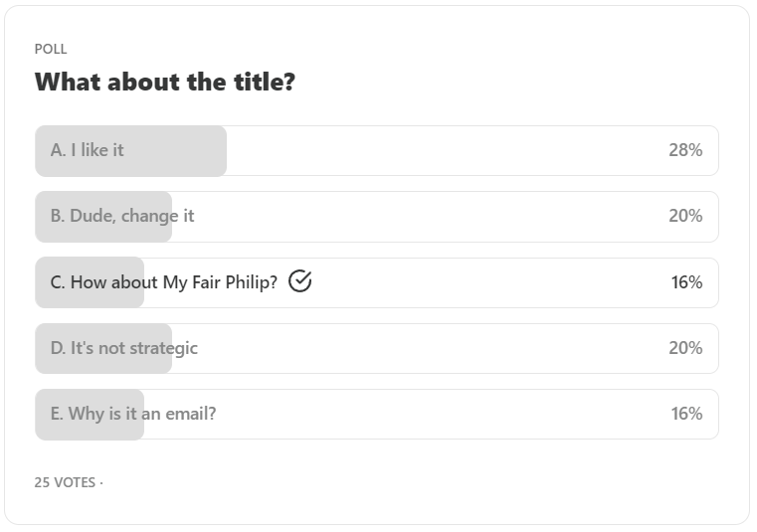Choose option B. Dude, change it
Image resolution: width=757 pixels, height=532 pixels.
377,217
